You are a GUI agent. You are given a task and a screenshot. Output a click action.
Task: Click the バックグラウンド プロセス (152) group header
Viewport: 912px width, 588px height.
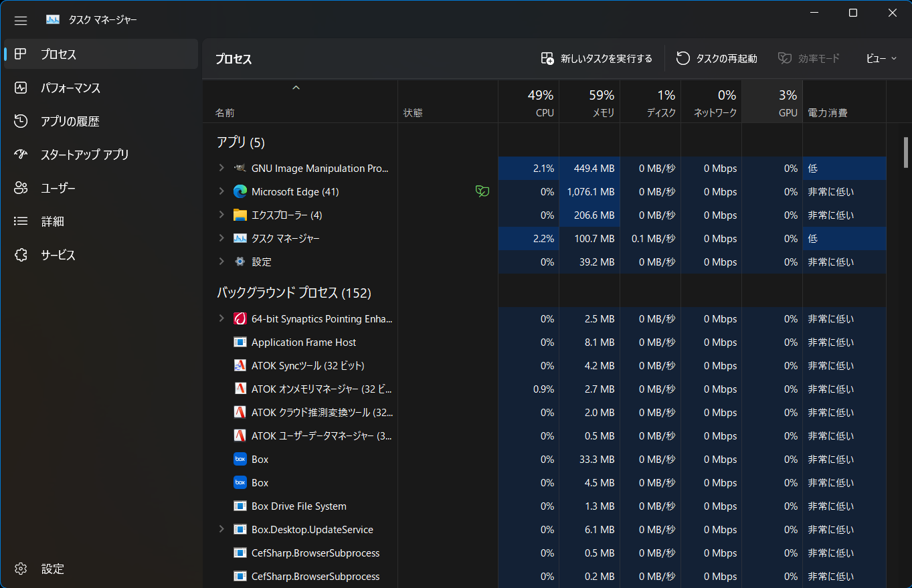294,293
